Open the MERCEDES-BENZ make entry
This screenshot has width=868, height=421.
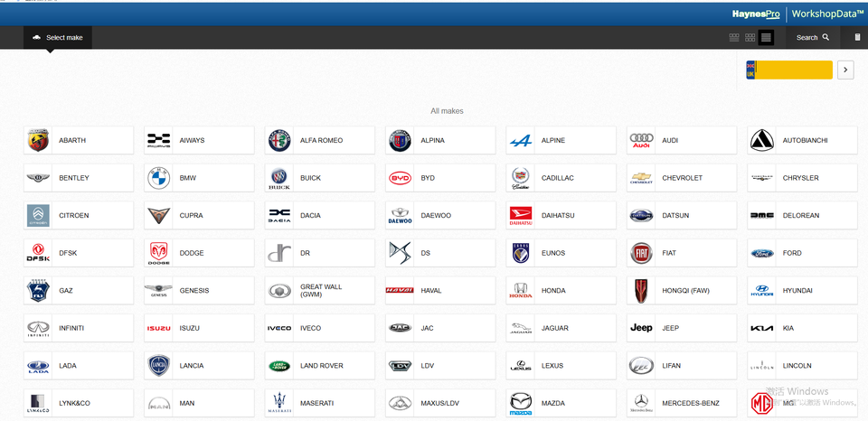pyautogui.click(x=682, y=403)
